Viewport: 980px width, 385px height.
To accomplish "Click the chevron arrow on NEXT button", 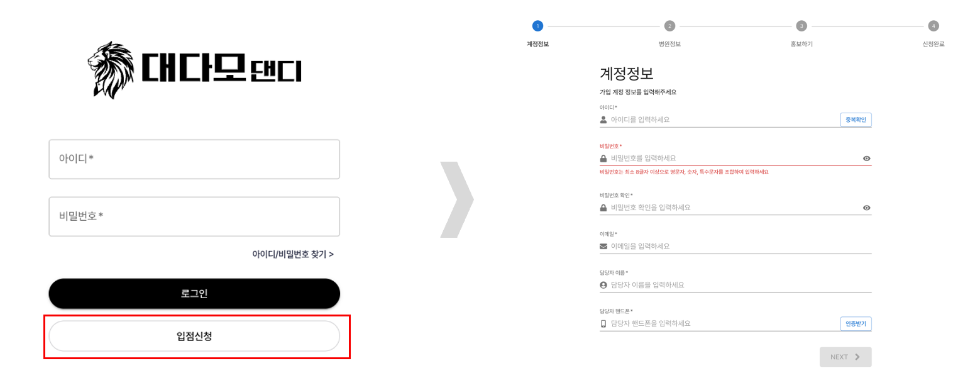I will coord(857,357).
